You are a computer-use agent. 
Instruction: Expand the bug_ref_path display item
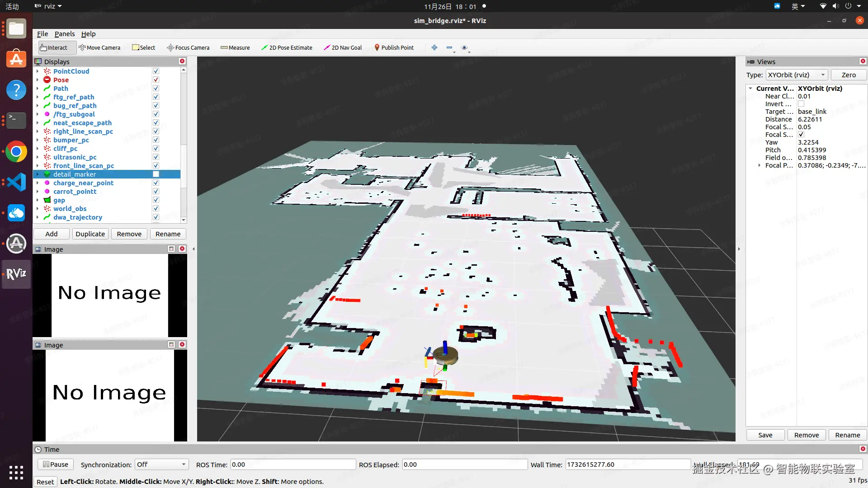[x=38, y=106]
